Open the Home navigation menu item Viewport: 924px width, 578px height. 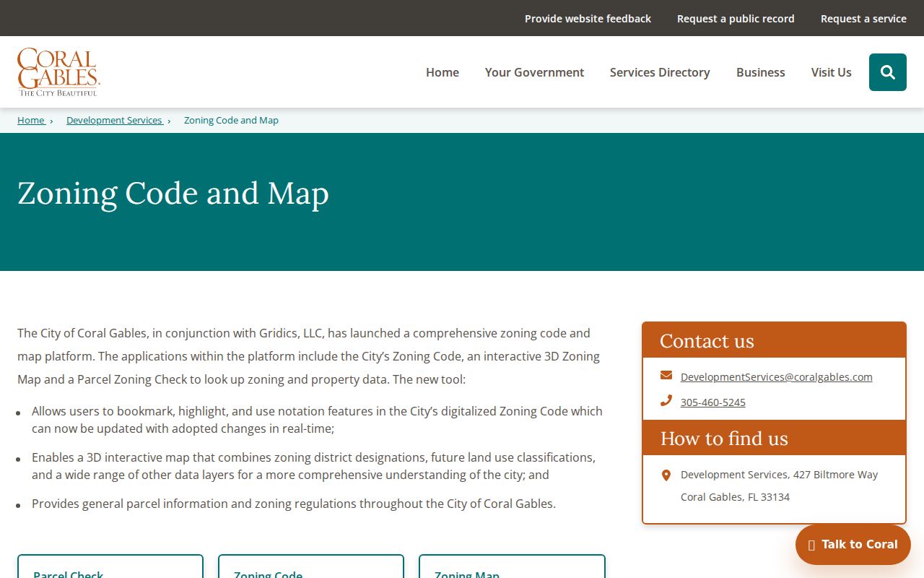point(443,72)
